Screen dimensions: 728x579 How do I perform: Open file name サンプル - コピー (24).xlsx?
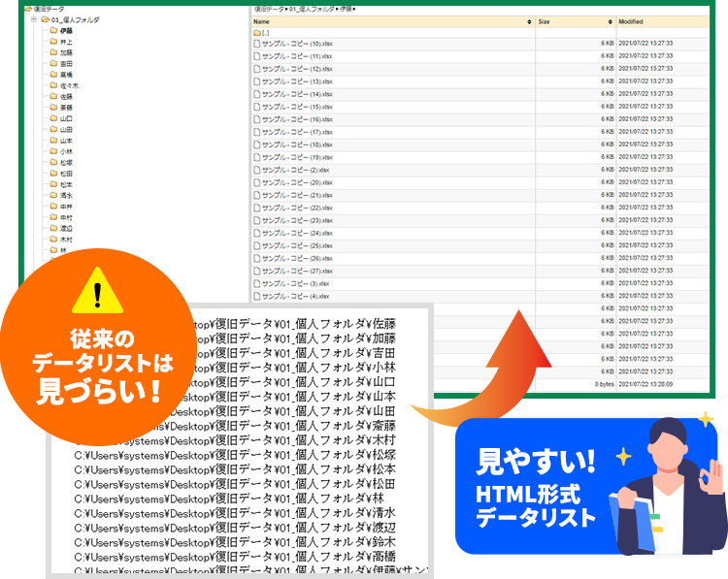(297, 233)
